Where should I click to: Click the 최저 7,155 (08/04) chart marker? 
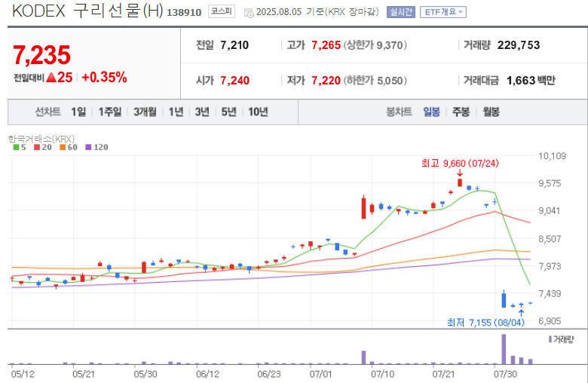click(x=485, y=322)
